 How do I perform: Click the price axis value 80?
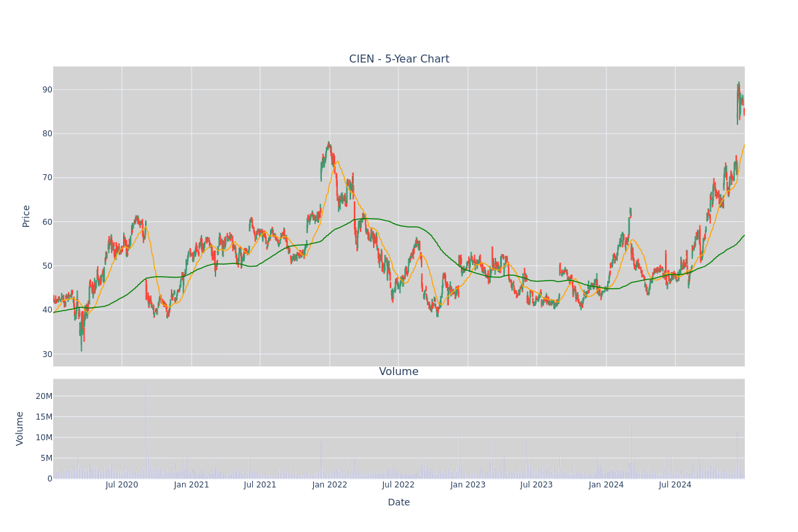tap(47, 134)
